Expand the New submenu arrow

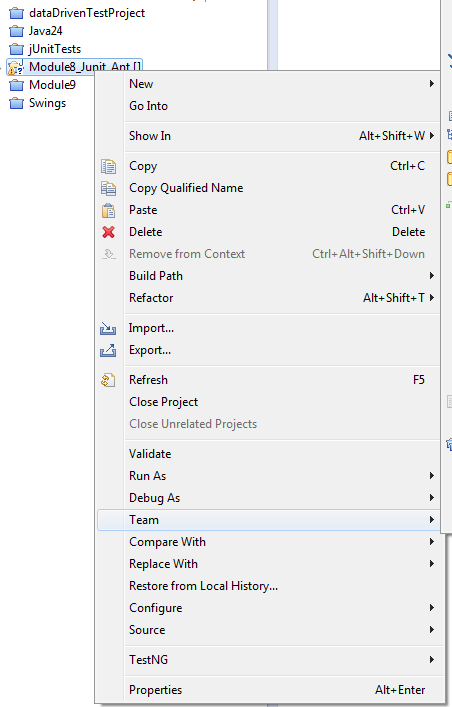432,84
